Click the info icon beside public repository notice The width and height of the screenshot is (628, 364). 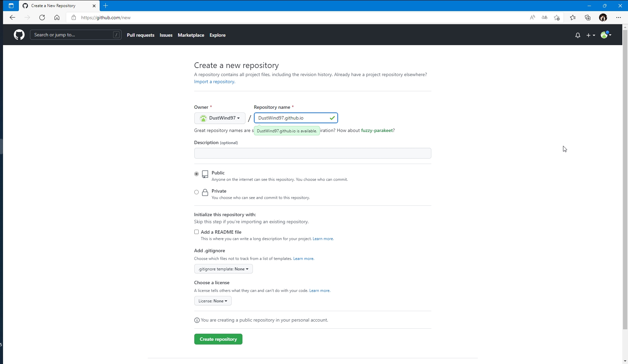[197, 320]
